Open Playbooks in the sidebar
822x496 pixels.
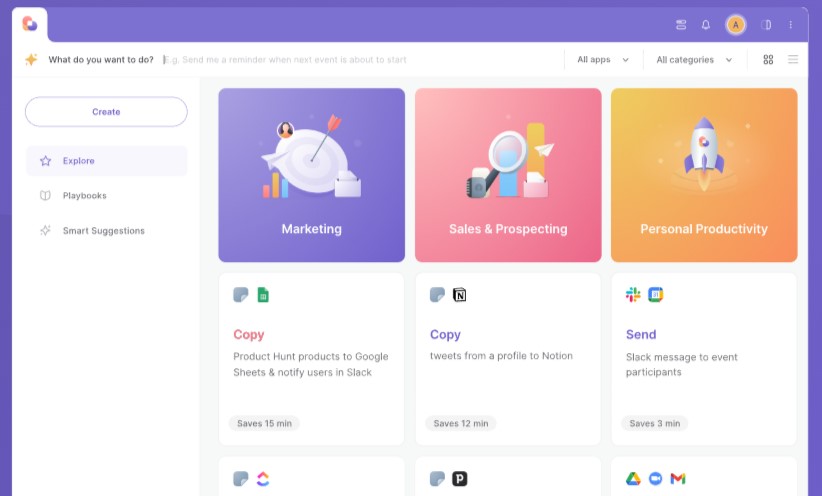106,196
